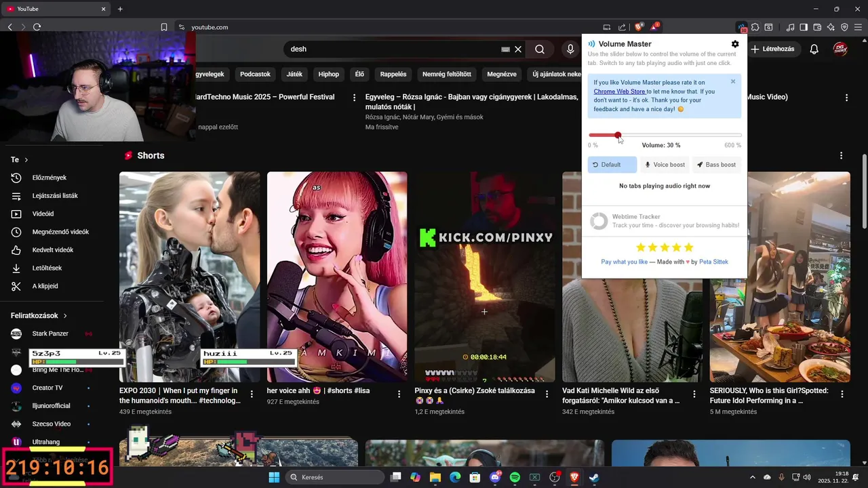Open the Chrome Web Store link
868x488 pixels.
[620, 91]
